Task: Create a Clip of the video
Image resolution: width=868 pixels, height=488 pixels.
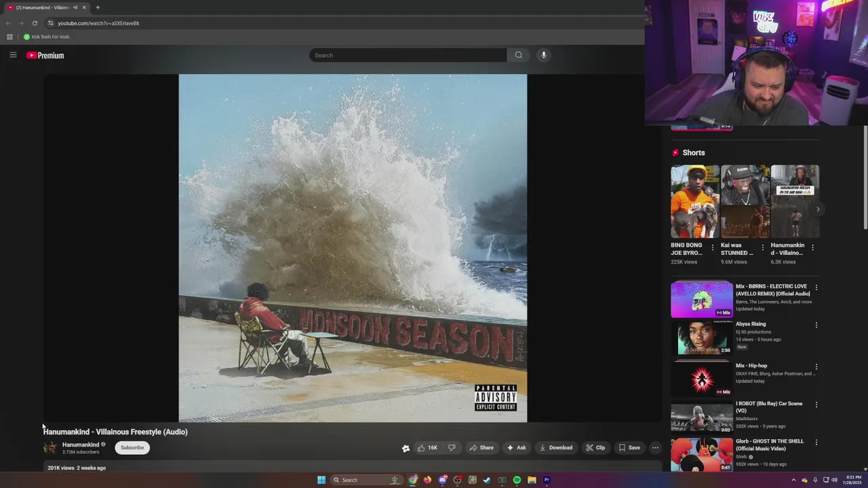Action: (x=595, y=447)
